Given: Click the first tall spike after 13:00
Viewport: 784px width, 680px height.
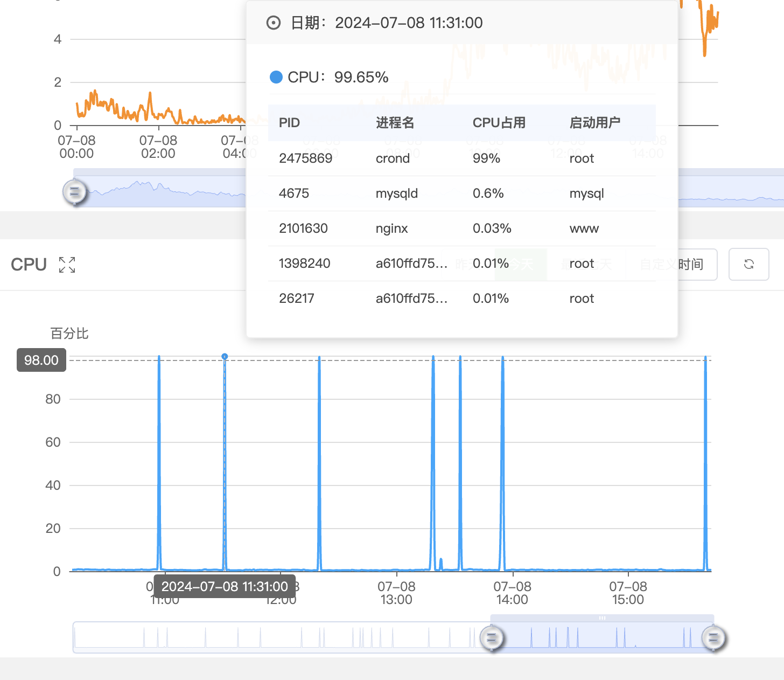Looking at the screenshot, I should click(433, 463).
